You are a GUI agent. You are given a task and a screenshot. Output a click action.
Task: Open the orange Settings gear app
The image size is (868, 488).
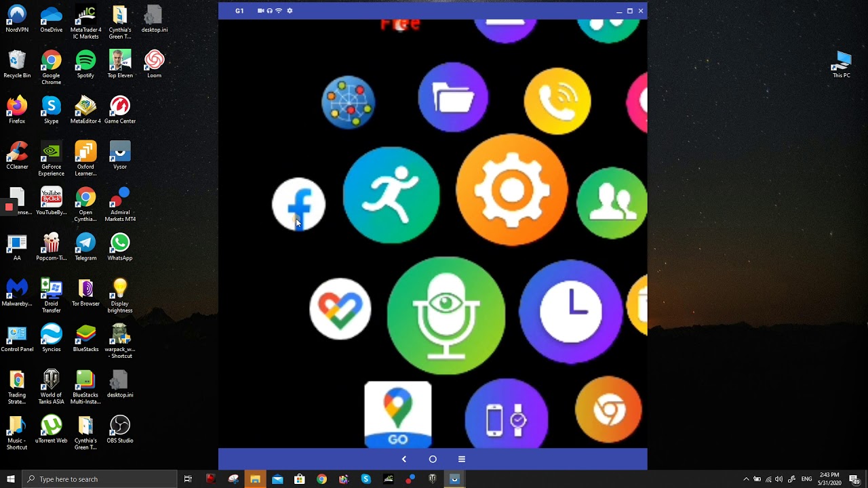pos(512,190)
